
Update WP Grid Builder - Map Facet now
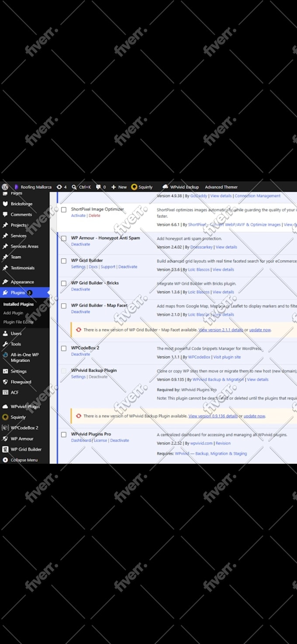260,330
